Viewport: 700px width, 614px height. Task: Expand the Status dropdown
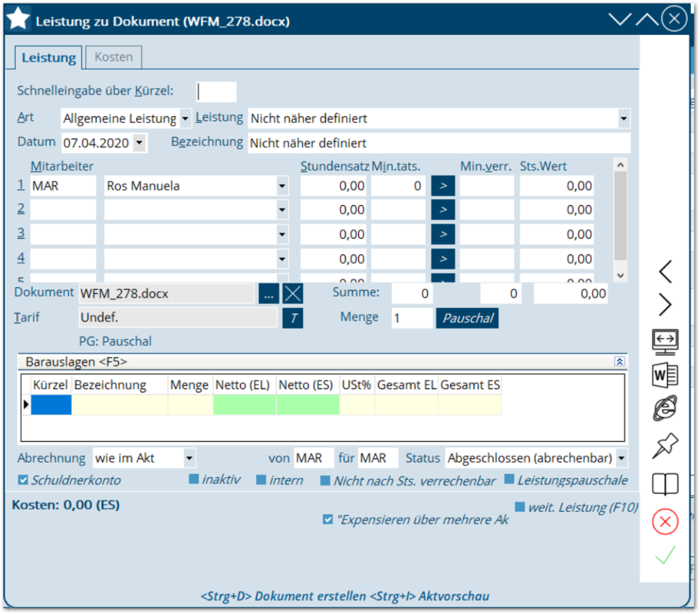pos(621,458)
